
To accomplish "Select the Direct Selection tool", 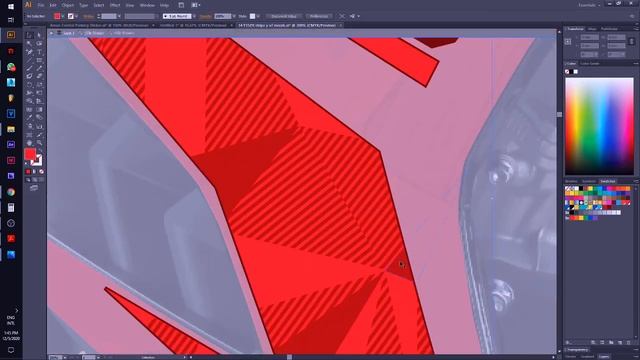I will click(x=39, y=35).
